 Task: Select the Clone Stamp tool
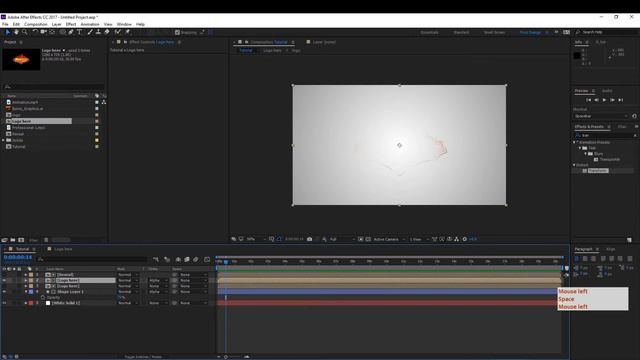98,32
